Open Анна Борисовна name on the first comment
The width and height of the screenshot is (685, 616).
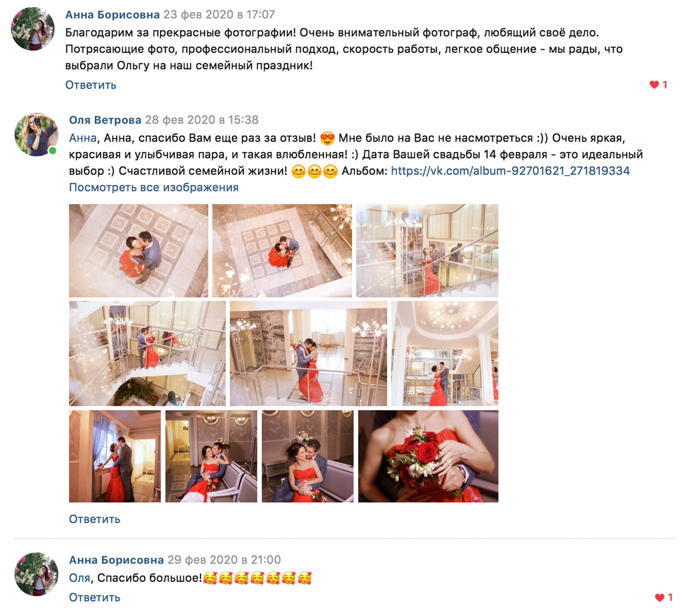pos(112,14)
